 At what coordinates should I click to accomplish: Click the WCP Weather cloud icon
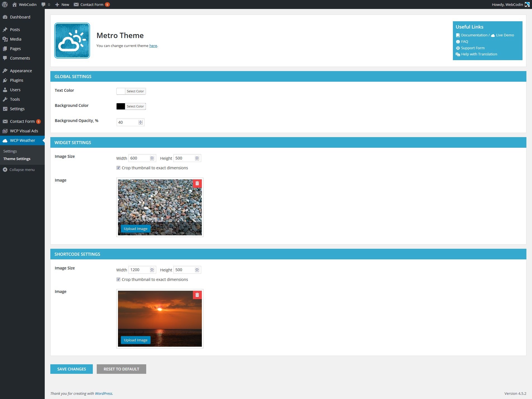pos(5,140)
